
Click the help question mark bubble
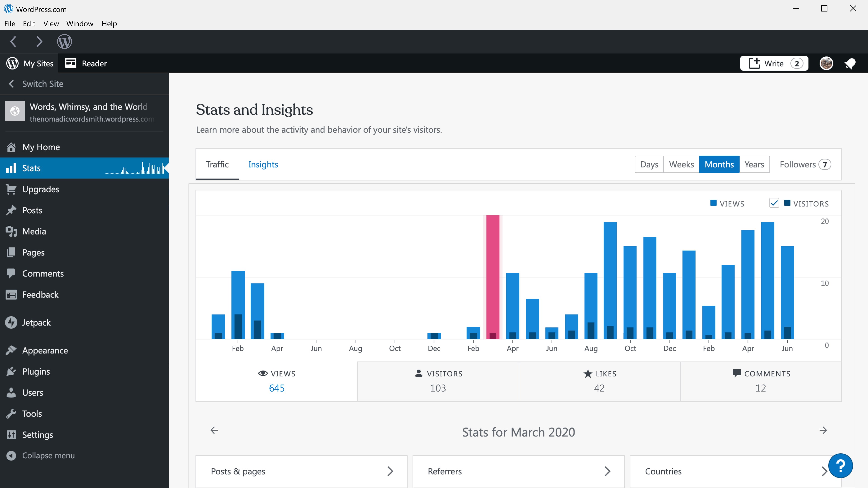pos(841,465)
